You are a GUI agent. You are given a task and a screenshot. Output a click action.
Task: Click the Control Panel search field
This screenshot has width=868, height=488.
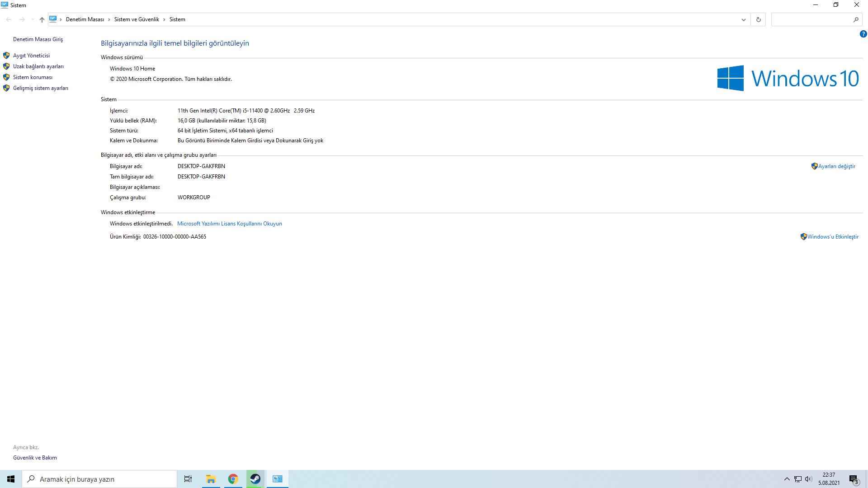811,19
